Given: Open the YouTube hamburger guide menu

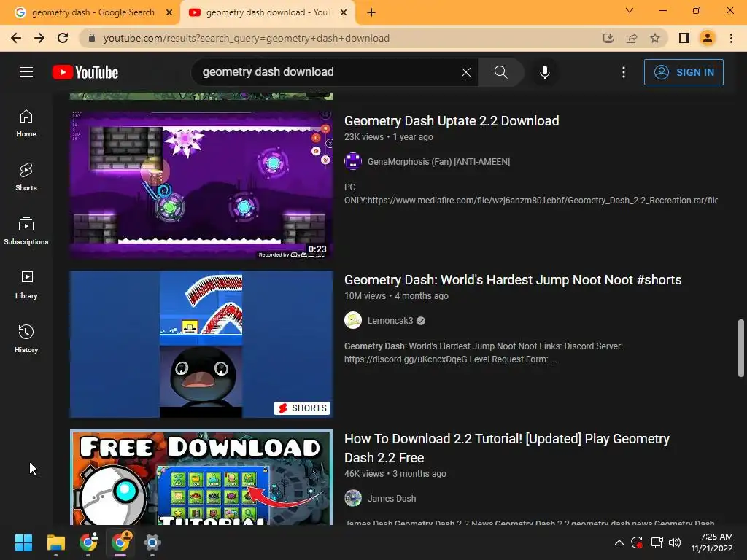Looking at the screenshot, I should [26, 72].
